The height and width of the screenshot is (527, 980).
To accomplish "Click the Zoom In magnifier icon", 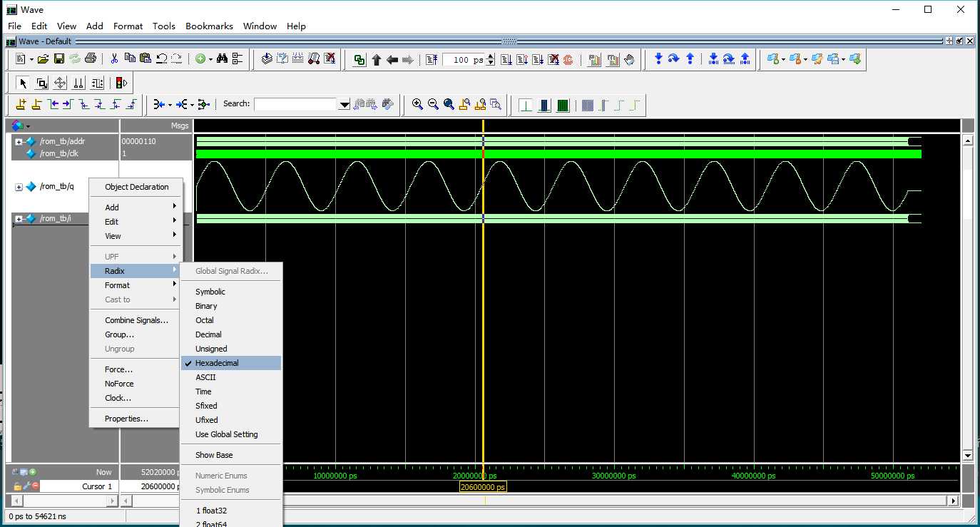I will (x=417, y=105).
